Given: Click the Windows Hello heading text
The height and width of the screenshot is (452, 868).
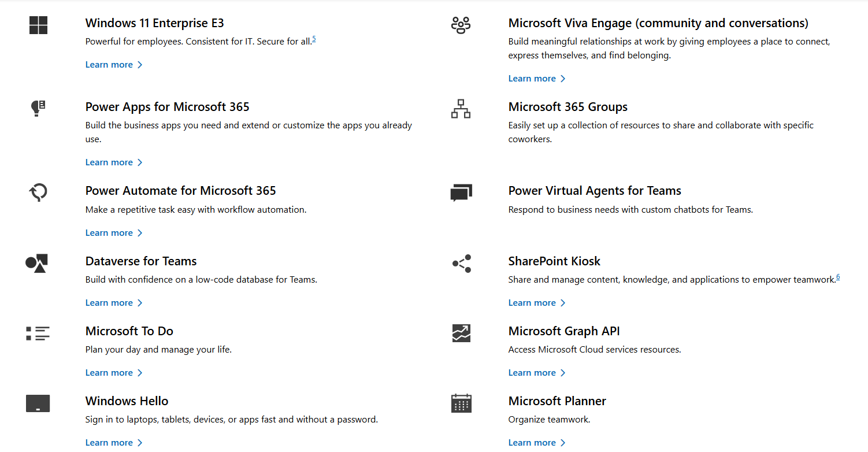Looking at the screenshot, I should click(127, 401).
